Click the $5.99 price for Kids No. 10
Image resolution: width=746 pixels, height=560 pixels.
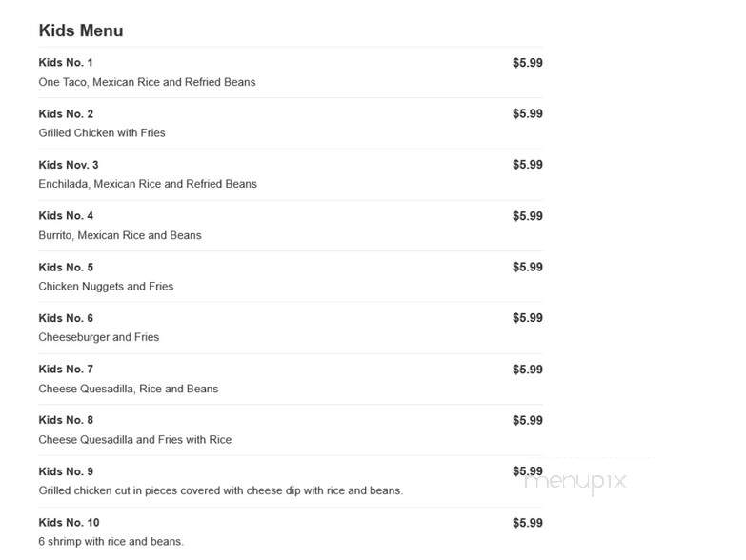(x=528, y=523)
